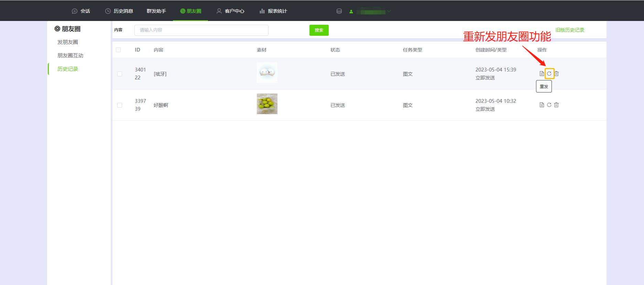
Task: Check the row for ID 339739
Action: click(120, 105)
